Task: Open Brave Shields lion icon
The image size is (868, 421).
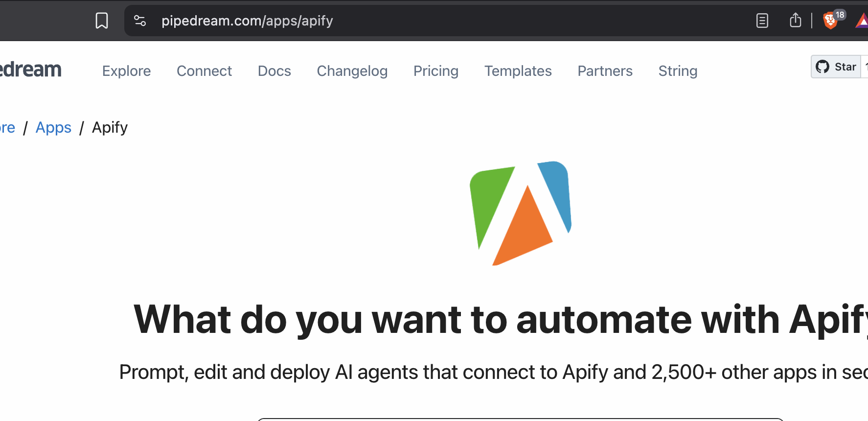Action: tap(830, 21)
